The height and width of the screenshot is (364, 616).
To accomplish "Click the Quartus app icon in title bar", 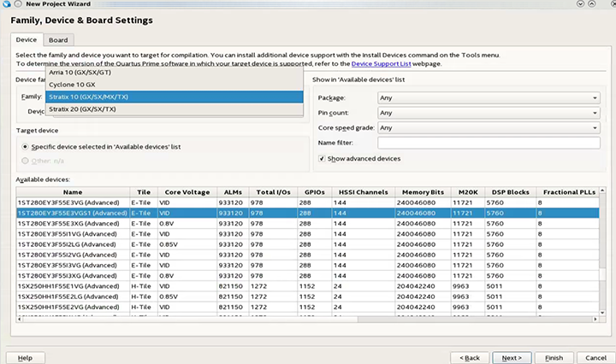I will click(7, 4).
